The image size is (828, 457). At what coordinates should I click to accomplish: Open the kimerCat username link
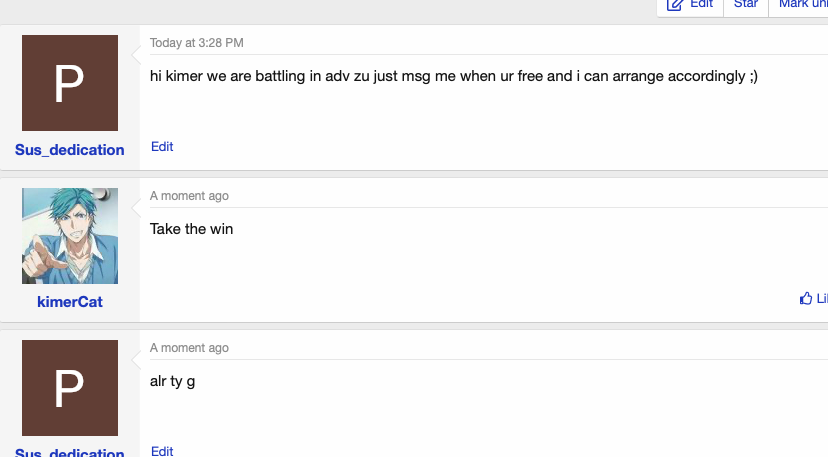[x=70, y=302]
